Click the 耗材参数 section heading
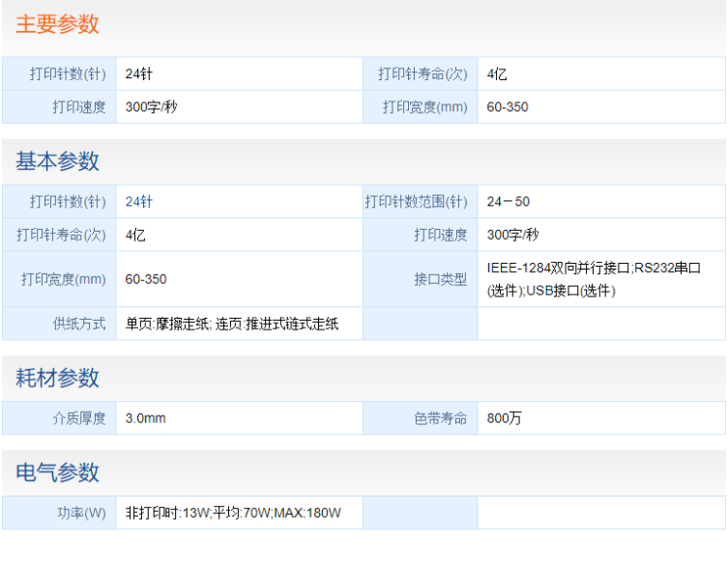This screenshot has height=570, width=728. click(x=58, y=378)
